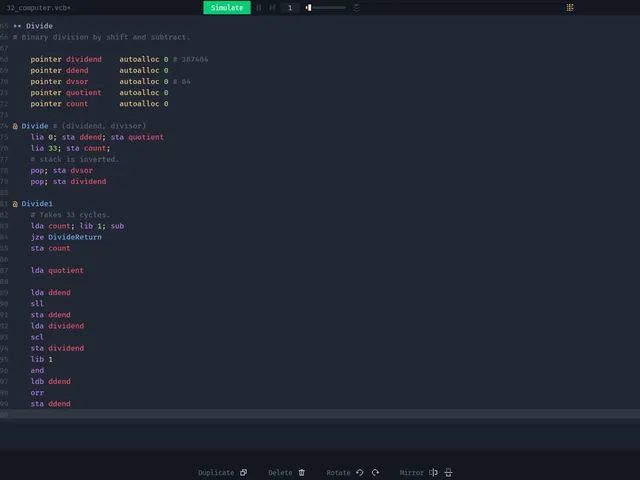Click the turbo speed chevrons icon

point(356,7)
